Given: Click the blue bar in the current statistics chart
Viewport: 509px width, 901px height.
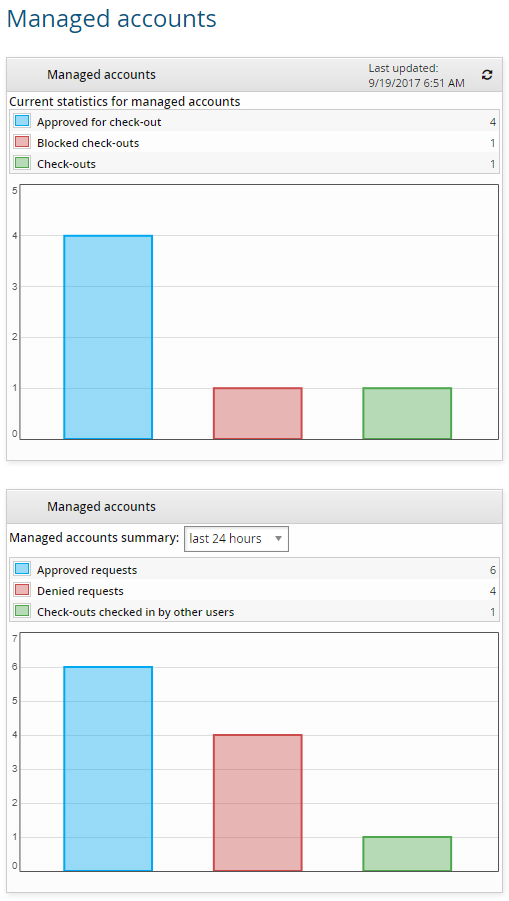Looking at the screenshot, I should pos(108,337).
